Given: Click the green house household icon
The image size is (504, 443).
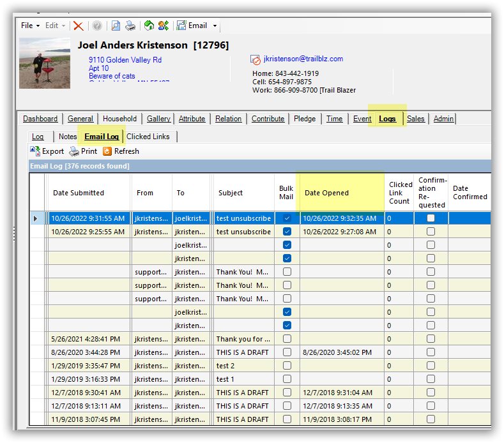Looking at the screenshot, I should click(149, 26).
